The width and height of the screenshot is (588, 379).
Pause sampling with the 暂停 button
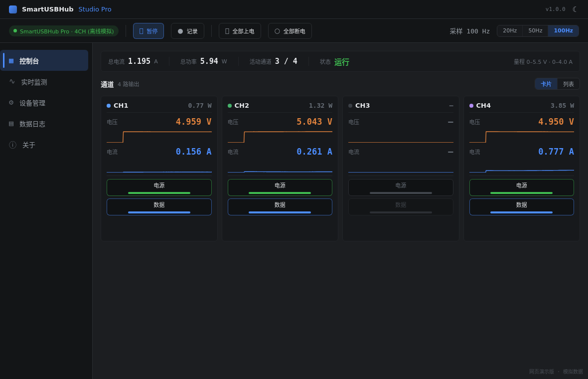pos(148,31)
